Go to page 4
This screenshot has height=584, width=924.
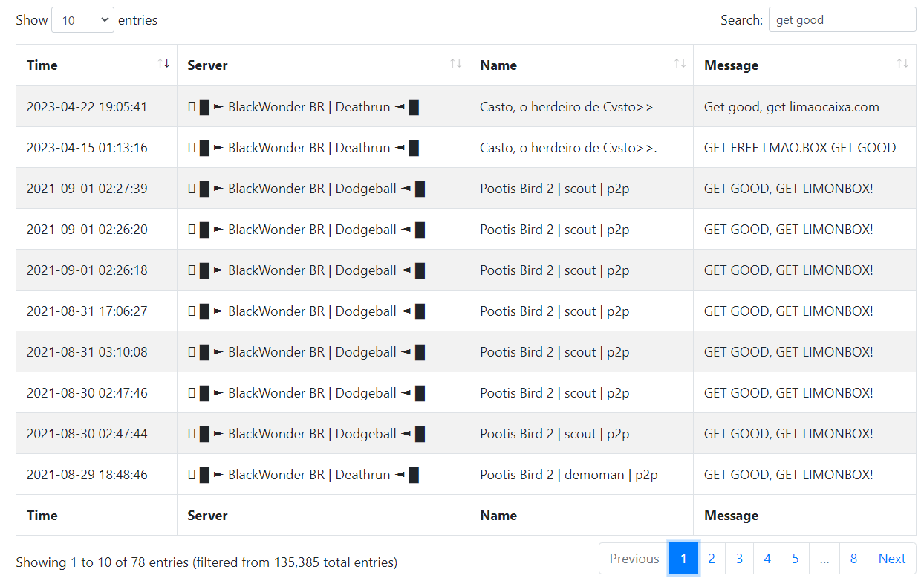[x=767, y=559]
